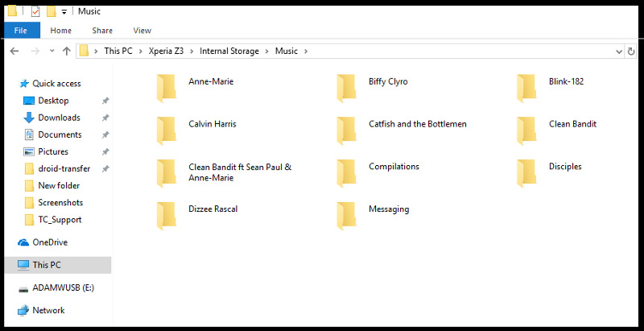This screenshot has height=331, width=644.
Task: Expand chevron after Music breadcrumb
Action: click(305, 52)
